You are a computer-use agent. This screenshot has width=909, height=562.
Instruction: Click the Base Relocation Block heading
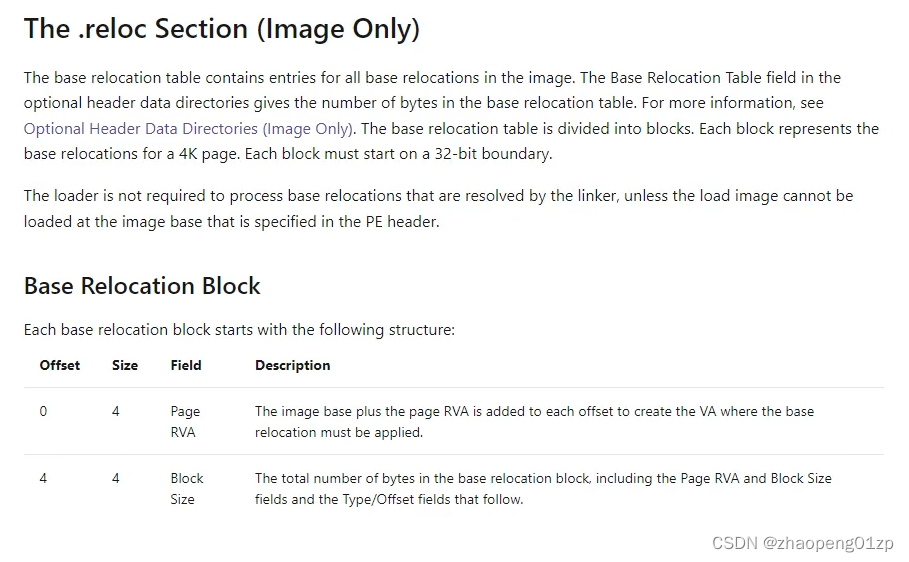pyautogui.click(x=142, y=286)
